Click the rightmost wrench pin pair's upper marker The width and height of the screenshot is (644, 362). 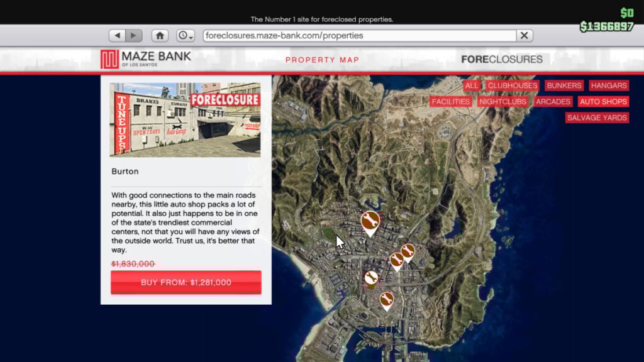[x=408, y=250]
